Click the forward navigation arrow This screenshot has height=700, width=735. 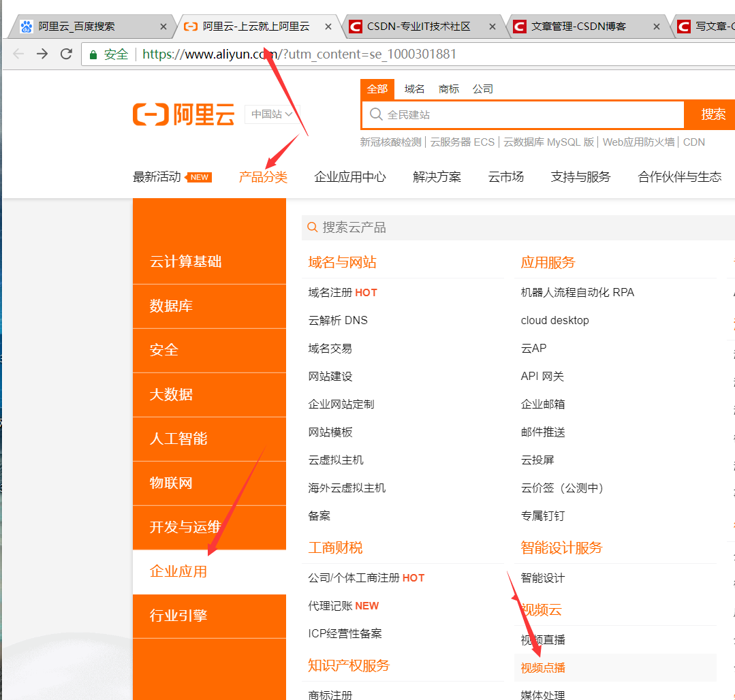42,54
